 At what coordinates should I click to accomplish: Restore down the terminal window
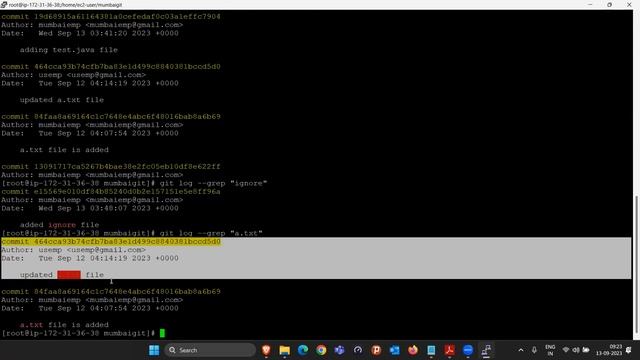pos(609,4)
